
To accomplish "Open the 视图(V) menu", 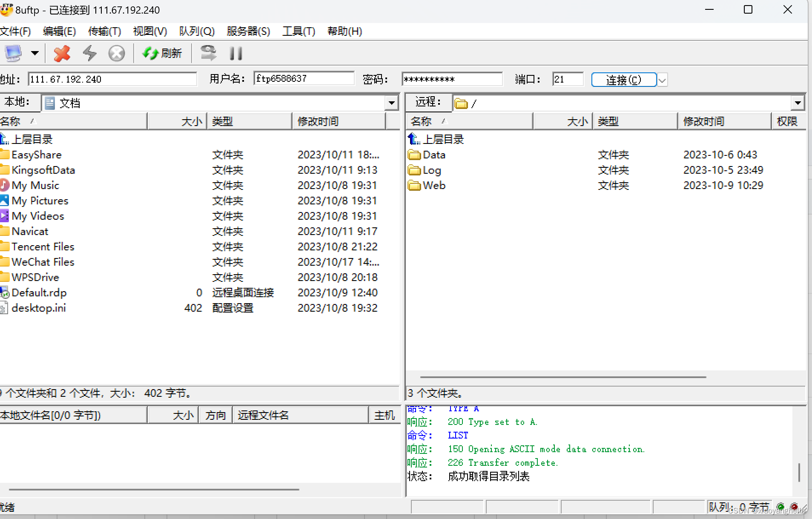I will click(x=150, y=31).
